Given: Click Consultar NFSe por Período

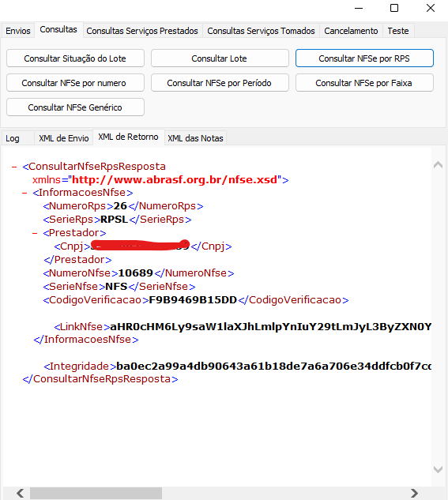Looking at the screenshot, I should pyautogui.click(x=220, y=83).
